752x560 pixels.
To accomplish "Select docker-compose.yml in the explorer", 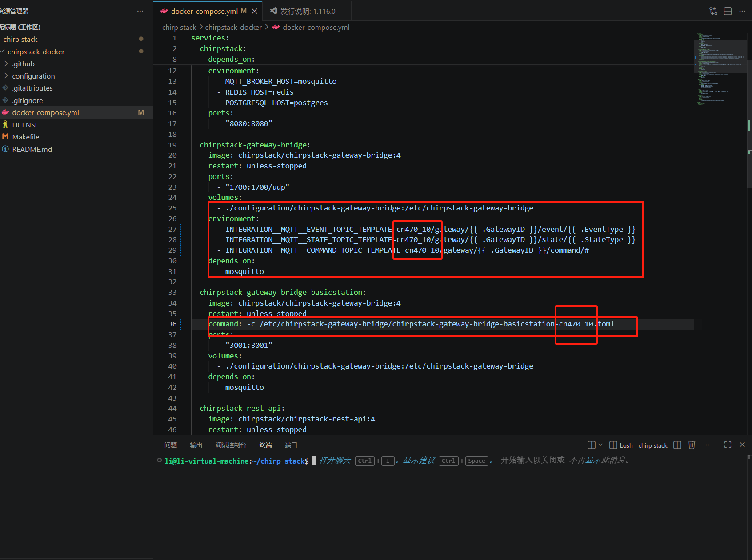I will [x=76, y=113].
